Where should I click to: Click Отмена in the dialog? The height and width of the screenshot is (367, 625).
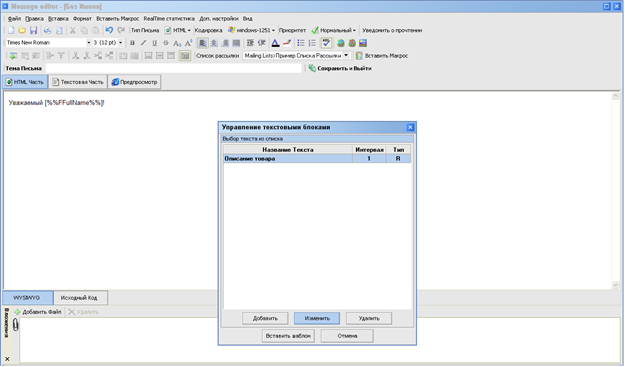click(x=347, y=336)
